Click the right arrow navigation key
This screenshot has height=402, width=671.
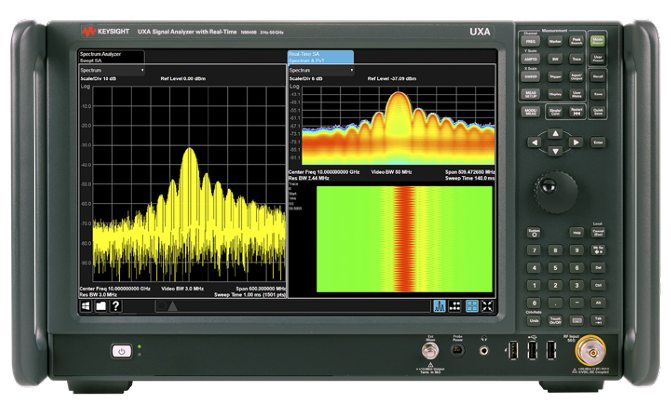pyautogui.click(x=576, y=142)
